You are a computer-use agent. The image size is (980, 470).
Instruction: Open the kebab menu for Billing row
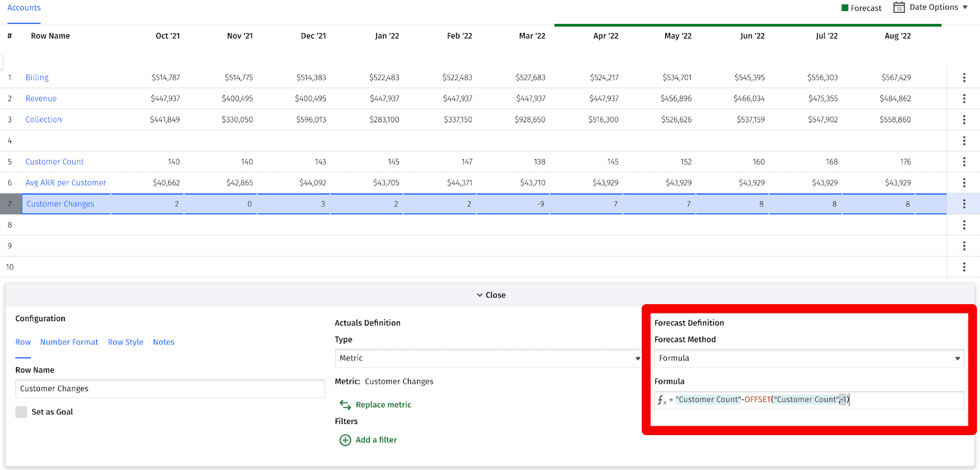click(964, 78)
